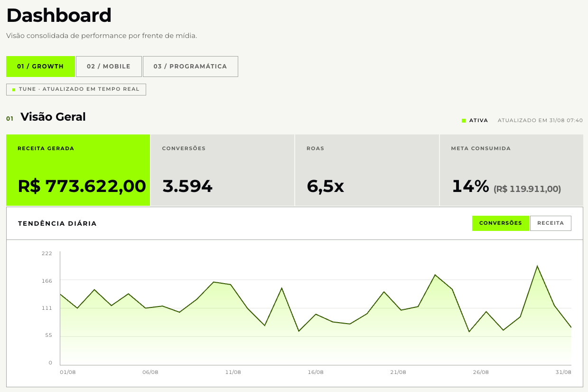This screenshot has height=392, width=588.
Task: Click the 11/08 axis date label
Action: (233, 372)
